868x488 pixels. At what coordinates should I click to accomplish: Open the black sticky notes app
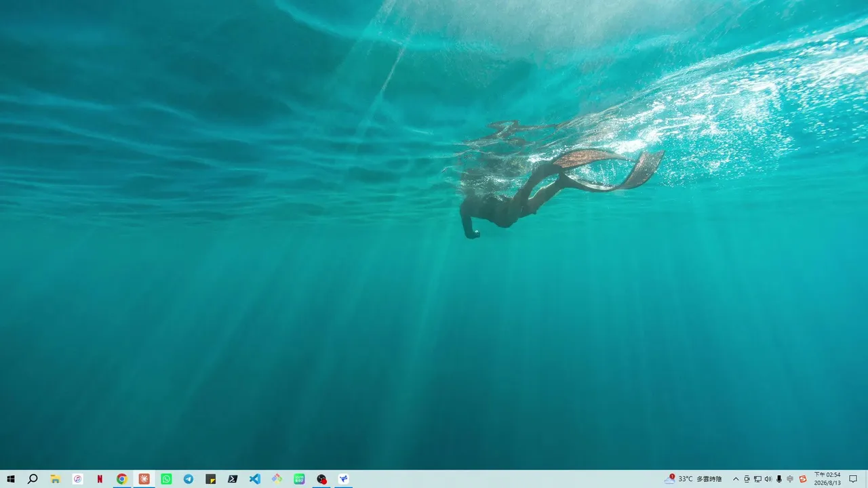pos(210,479)
